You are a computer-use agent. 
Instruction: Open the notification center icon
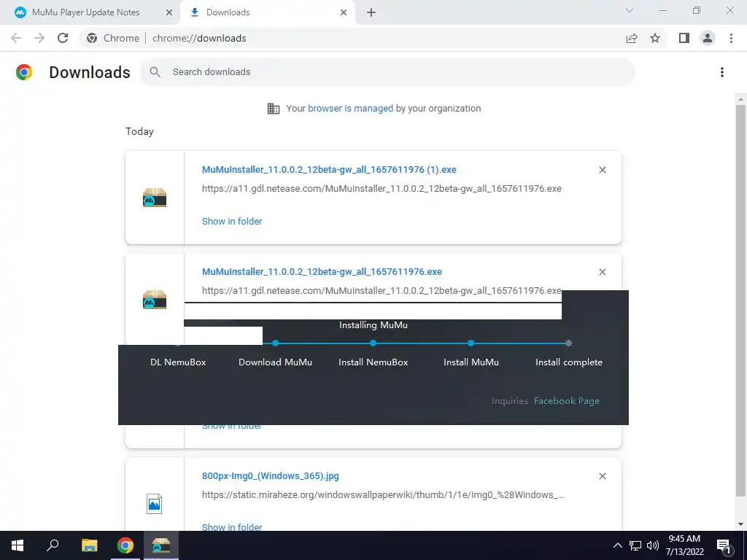[x=724, y=545]
